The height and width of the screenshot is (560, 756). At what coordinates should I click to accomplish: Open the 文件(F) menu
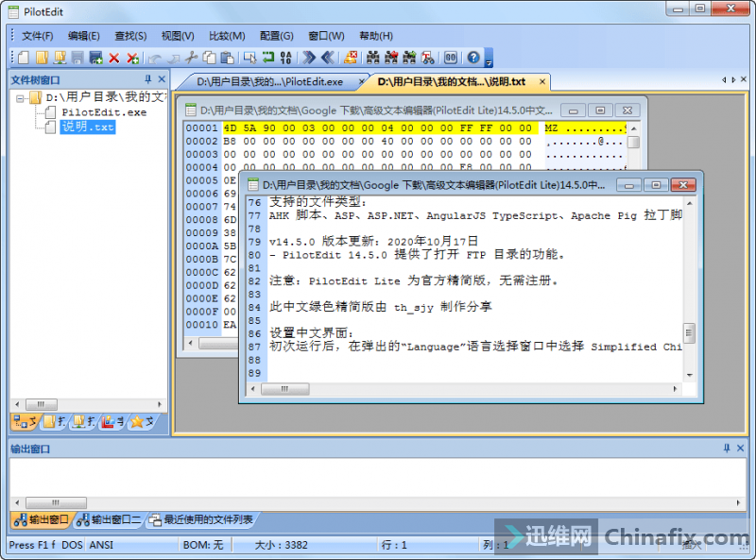[x=38, y=36]
